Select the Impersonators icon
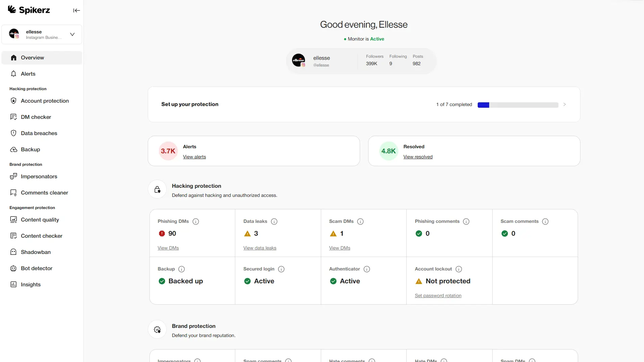This screenshot has width=644, height=362. (x=14, y=176)
